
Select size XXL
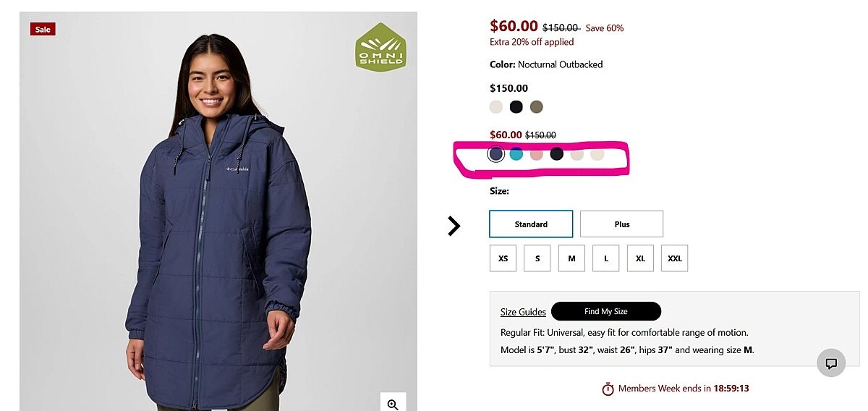pyautogui.click(x=674, y=258)
